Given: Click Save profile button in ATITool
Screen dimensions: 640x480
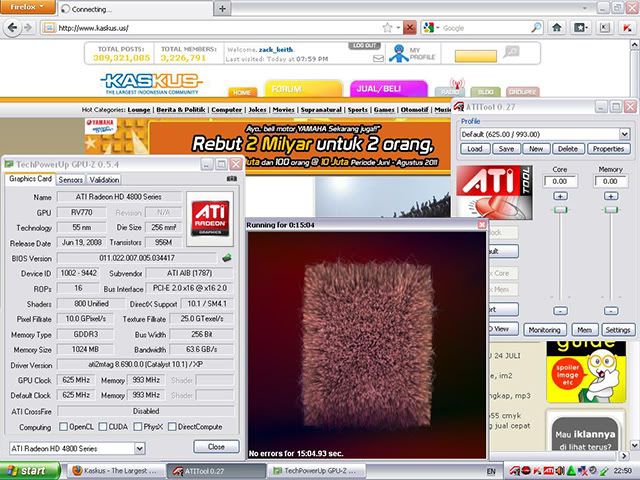Looking at the screenshot, I should (x=506, y=149).
